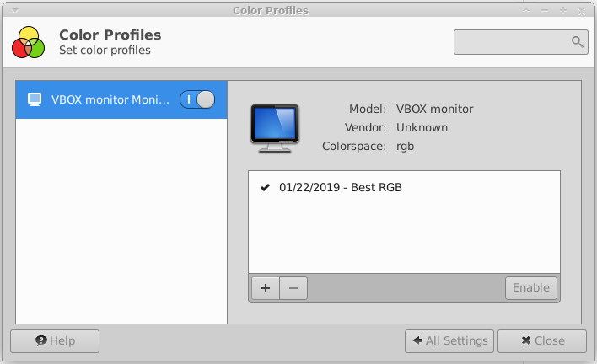
Task: Minimize the Color Profiles window
Action: pos(545,10)
